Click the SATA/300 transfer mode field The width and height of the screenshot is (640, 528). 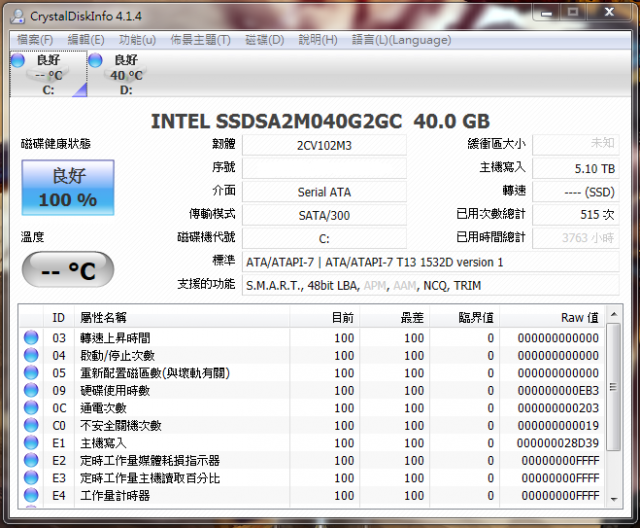click(324, 215)
